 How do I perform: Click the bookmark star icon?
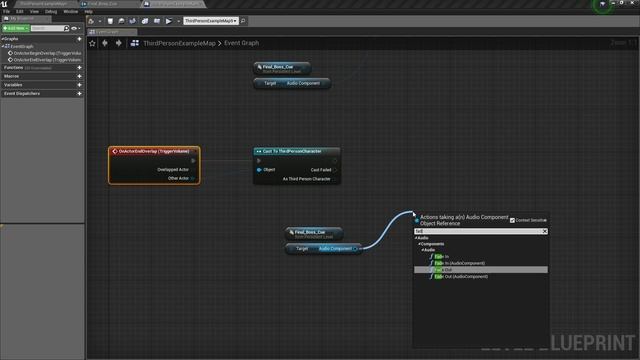pyautogui.click(x=92, y=43)
